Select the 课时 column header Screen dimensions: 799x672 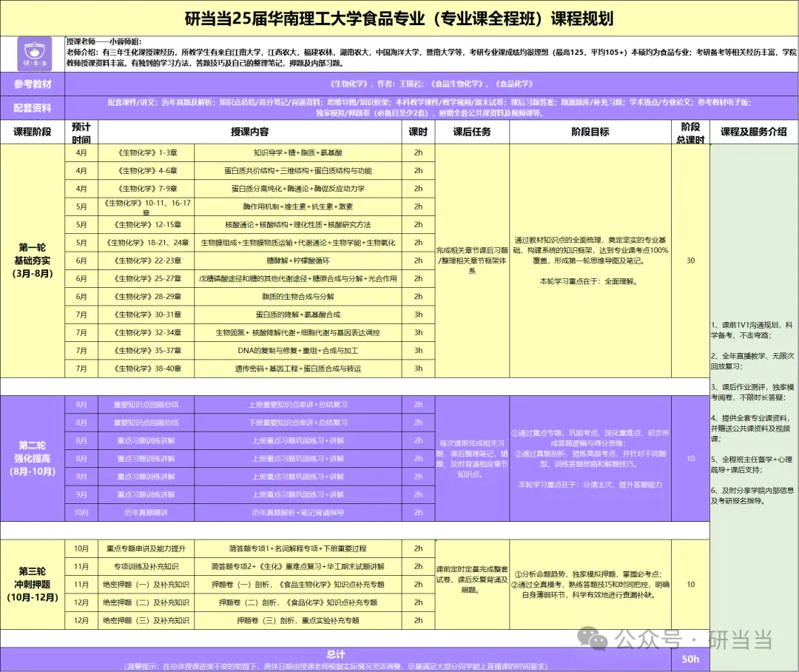[418, 132]
